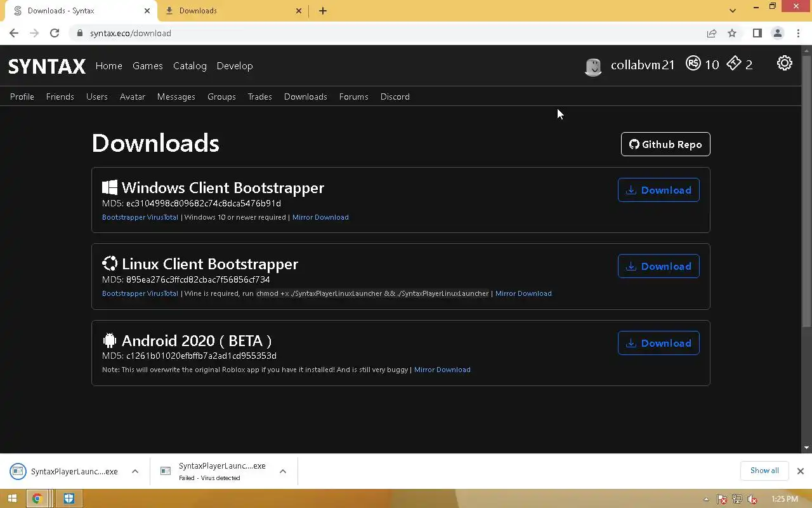
Task: Go to Friends subnav link
Action: pos(60,97)
